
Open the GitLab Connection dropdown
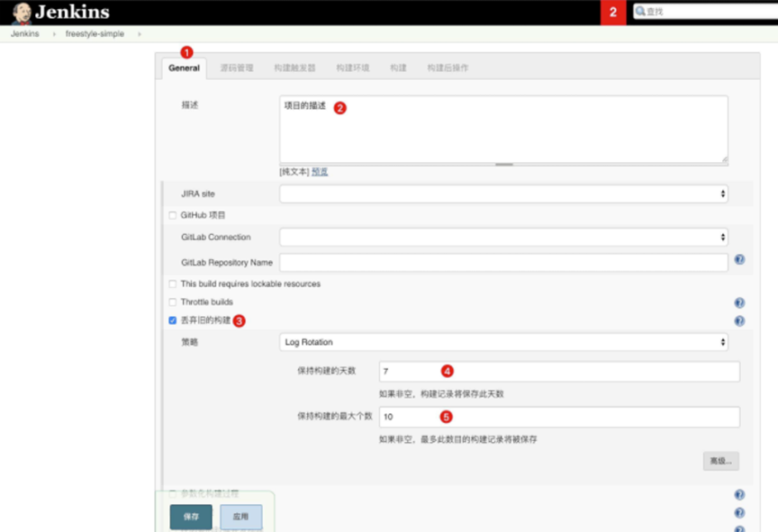(503, 237)
